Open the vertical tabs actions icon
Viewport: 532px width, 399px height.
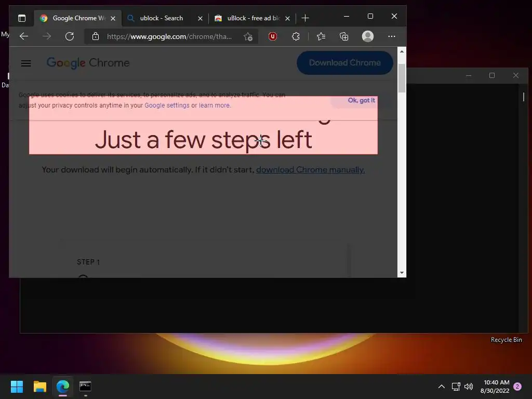pos(22,18)
